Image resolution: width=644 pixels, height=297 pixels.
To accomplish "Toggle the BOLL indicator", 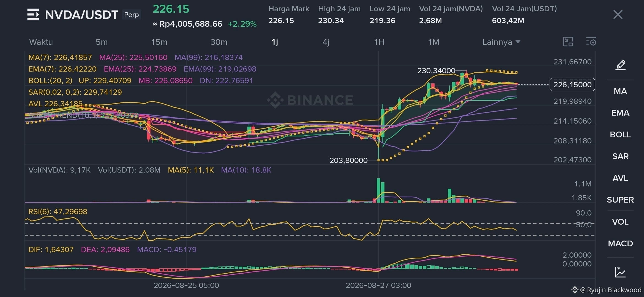I will click(620, 135).
